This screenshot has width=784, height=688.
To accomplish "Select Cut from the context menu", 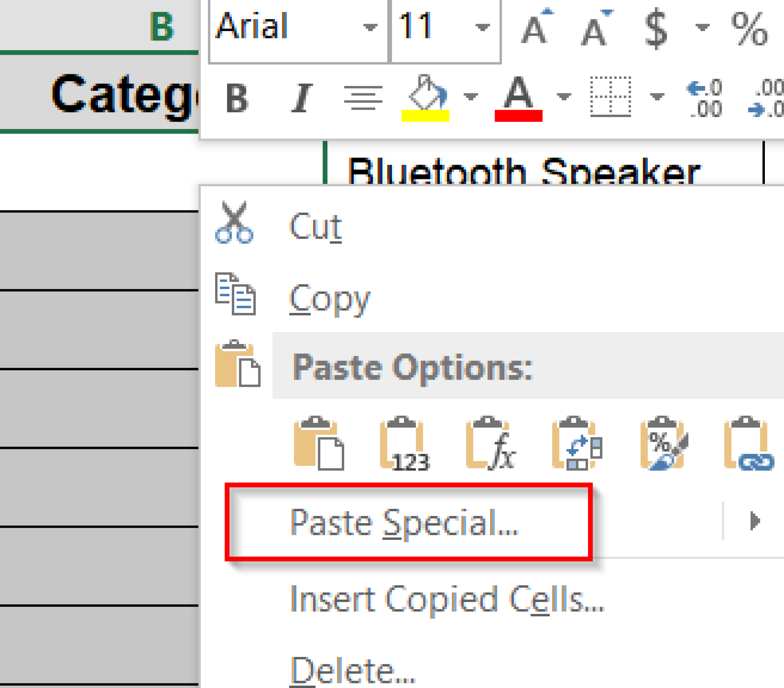I will click(x=315, y=227).
